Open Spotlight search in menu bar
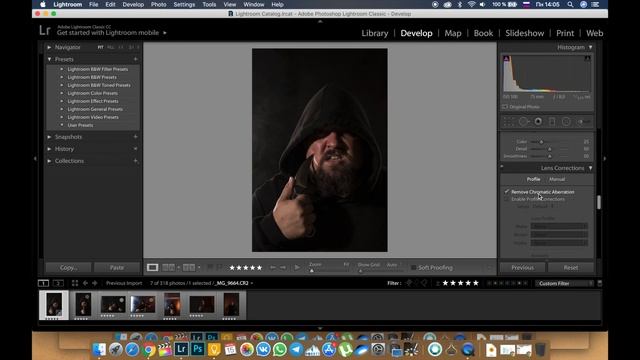640x360 pixels. (x=570, y=4)
